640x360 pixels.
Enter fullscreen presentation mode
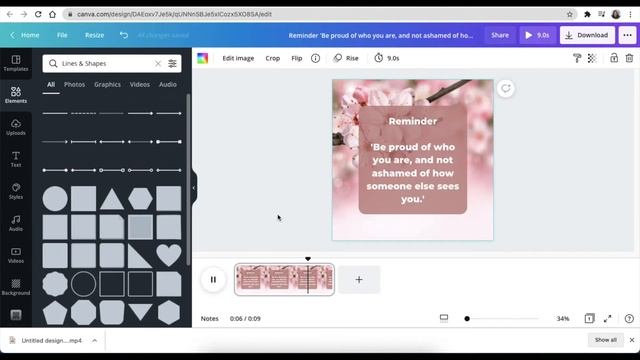pos(608,319)
